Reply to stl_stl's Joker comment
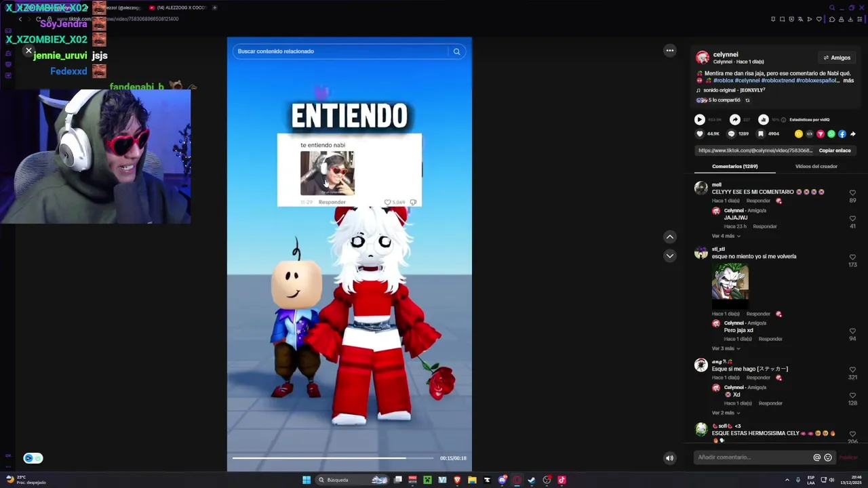 [x=758, y=314]
